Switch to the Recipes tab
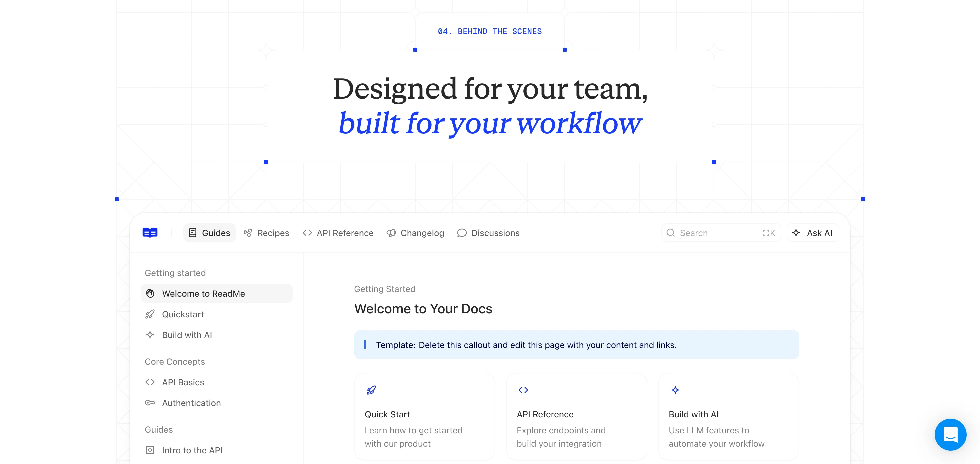This screenshot has width=980, height=464. coord(266,233)
